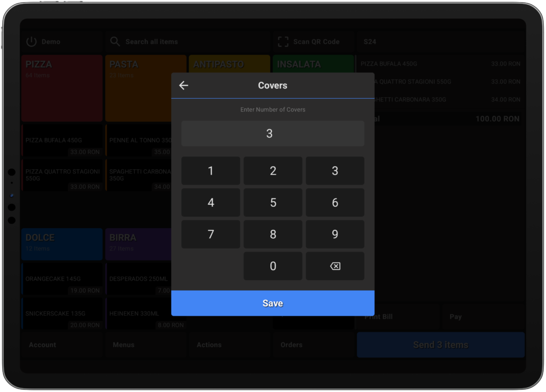Image resolution: width=546 pixels, height=392 pixels.
Task: Select CARBONARA 350G order line
Action: [449, 99]
